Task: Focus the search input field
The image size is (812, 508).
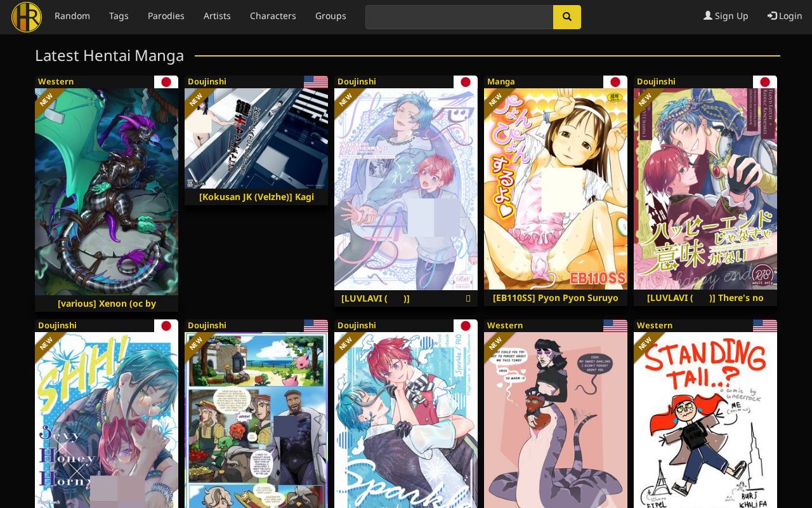Action: pyautogui.click(x=459, y=17)
